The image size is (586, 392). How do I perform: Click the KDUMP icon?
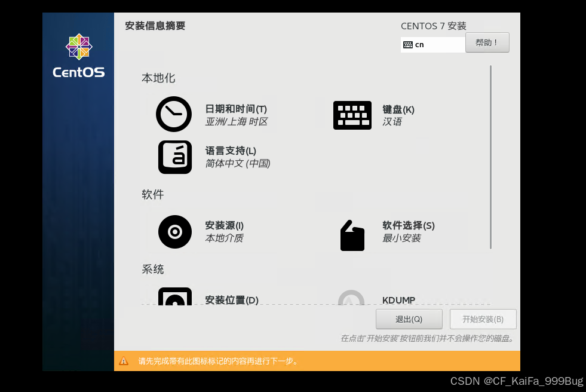pyautogui.click(x=351, y=298)
